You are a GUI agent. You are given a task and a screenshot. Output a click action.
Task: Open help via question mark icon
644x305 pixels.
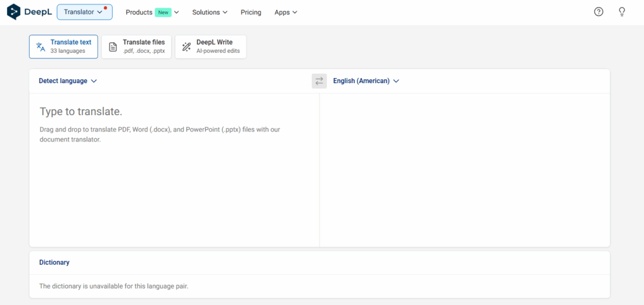pos(598,12)
